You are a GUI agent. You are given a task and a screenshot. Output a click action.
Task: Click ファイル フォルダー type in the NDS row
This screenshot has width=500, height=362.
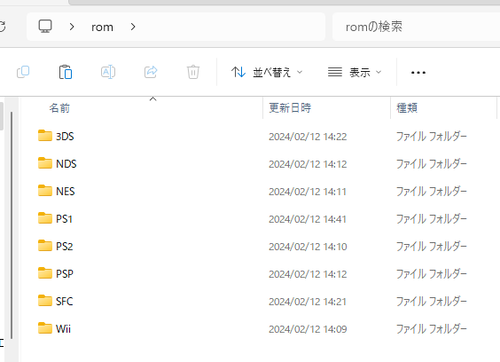[x=431, y=164]
